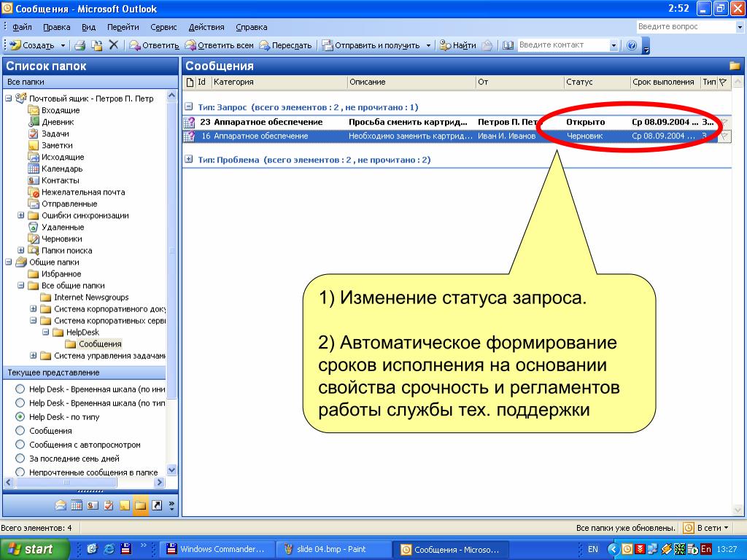Open Contacts view icon in bottom navigation bar
Image resolution: width=747 pixels, height=560 pixels.
[93, 505]
